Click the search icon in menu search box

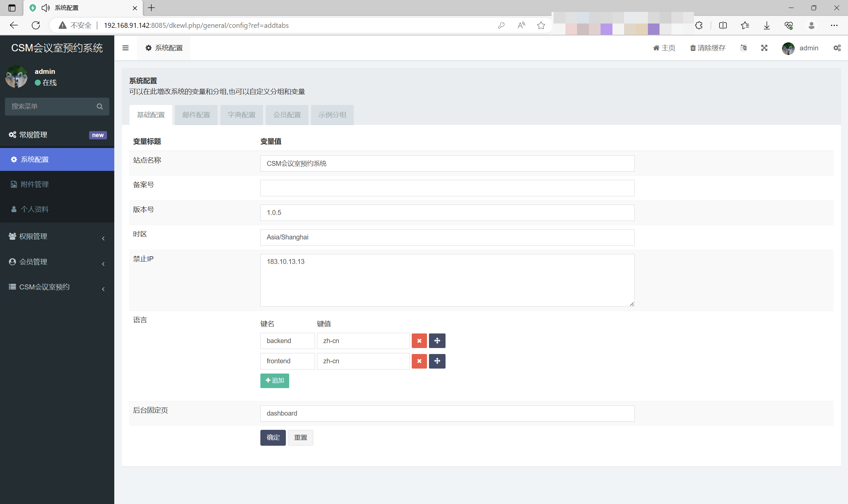(100, 106)
